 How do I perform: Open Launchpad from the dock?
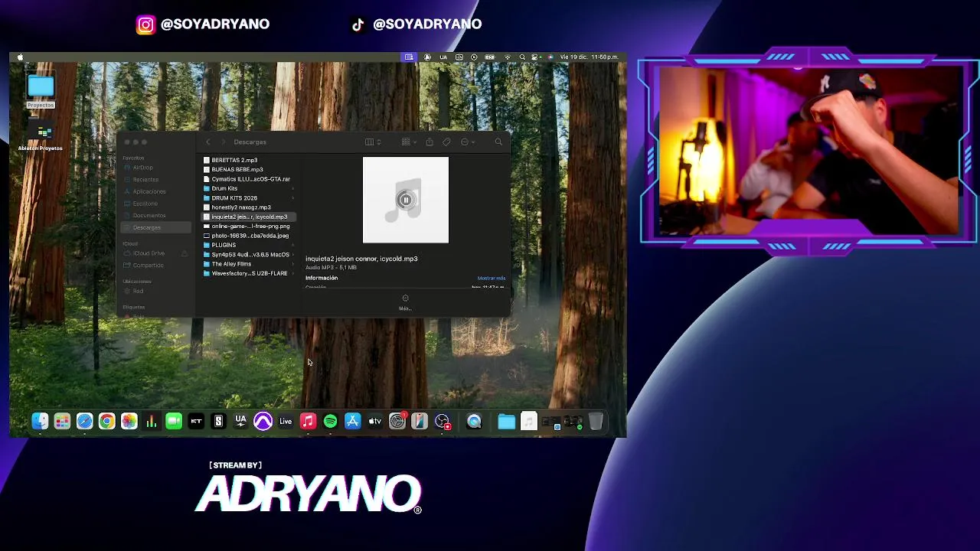pos(62,421)
